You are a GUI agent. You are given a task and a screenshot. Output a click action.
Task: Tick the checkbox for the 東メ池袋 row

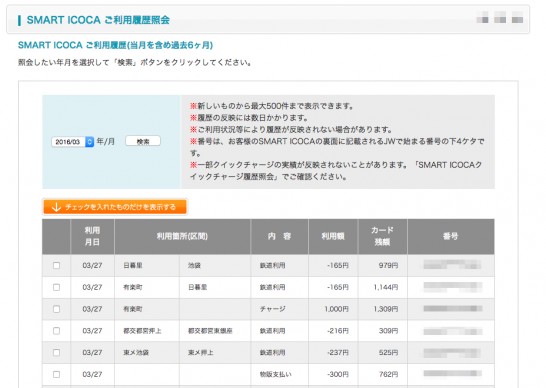56,352
